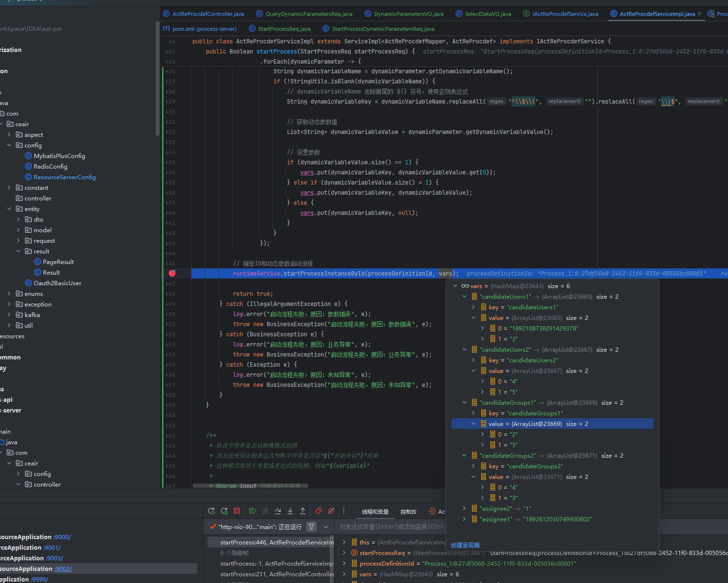Image resolution: width=728 pixels, height=583 pixels.
Task: Select PageResult class in project tree
Action: pyautogui.click(x=58, y=262)
